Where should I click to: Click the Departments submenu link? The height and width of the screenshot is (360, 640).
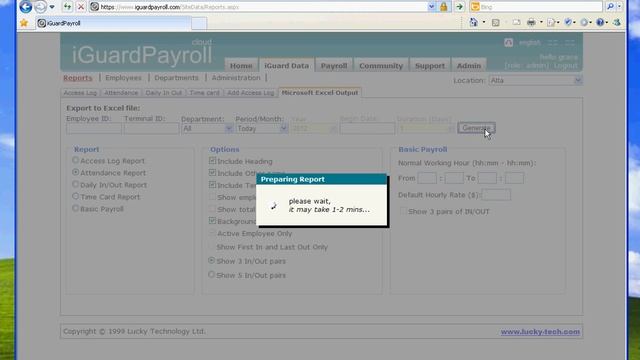pyautogui.click(x=176, y=78)
